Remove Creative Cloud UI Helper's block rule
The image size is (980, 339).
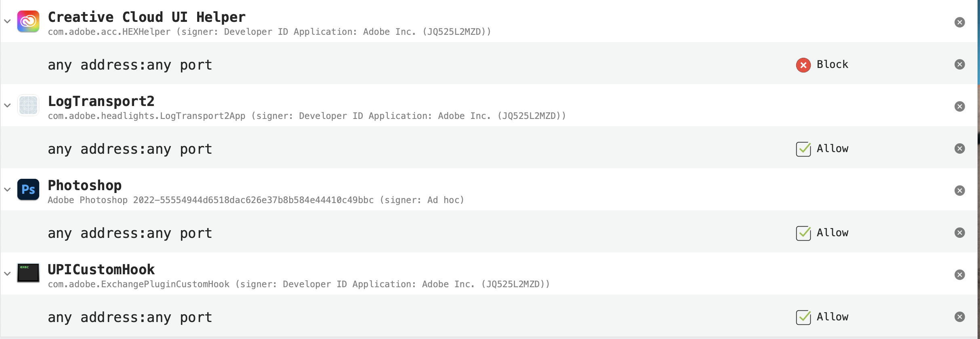[x=960, y=64]
